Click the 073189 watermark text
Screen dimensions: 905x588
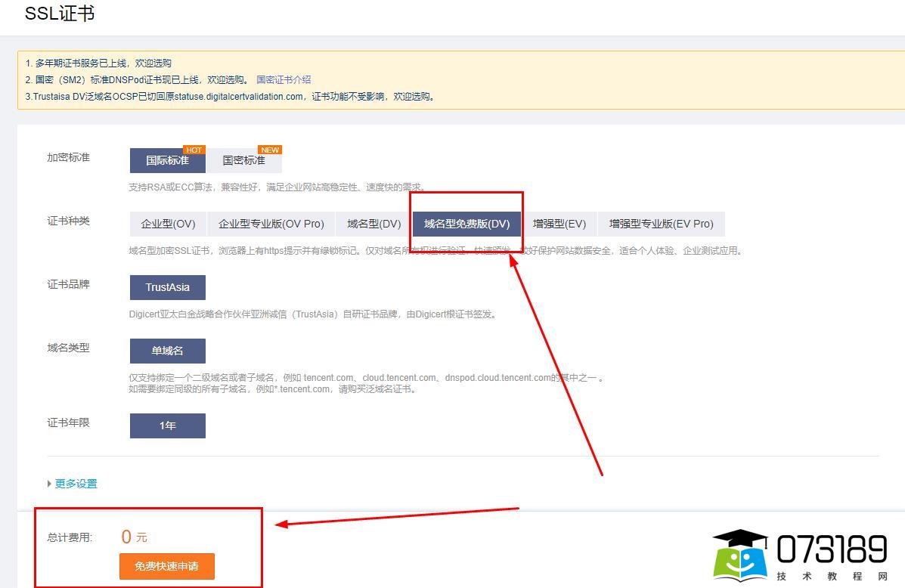(x=832, y=549)
